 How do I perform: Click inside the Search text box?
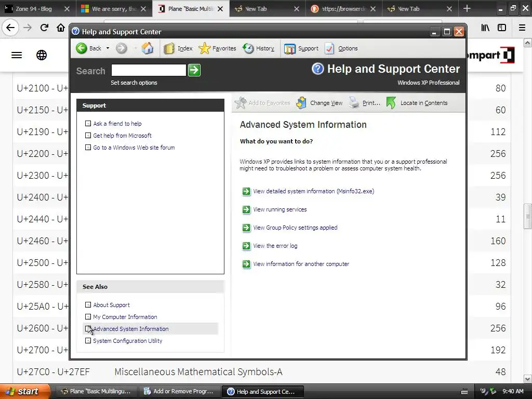tap(149, 70)
